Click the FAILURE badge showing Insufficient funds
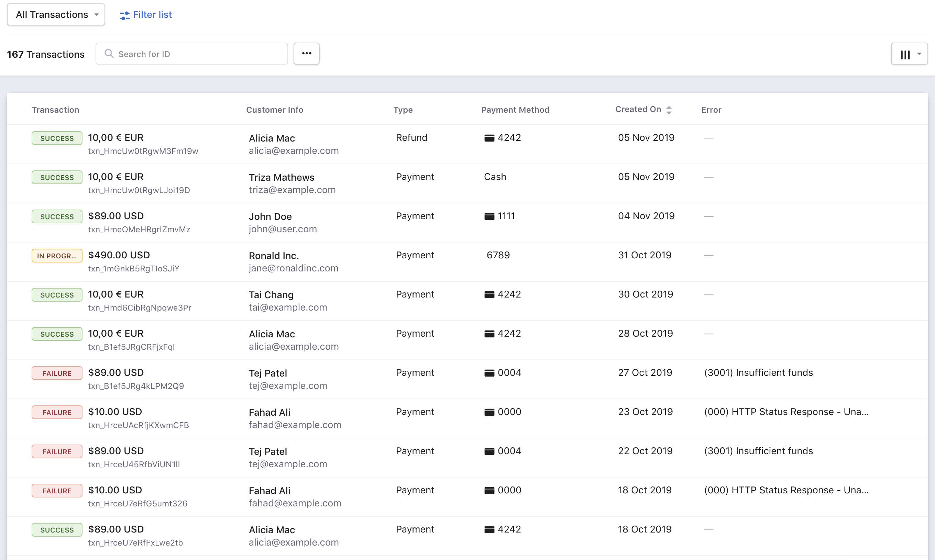This screenshot has height=560, width=935. point(57,373)
